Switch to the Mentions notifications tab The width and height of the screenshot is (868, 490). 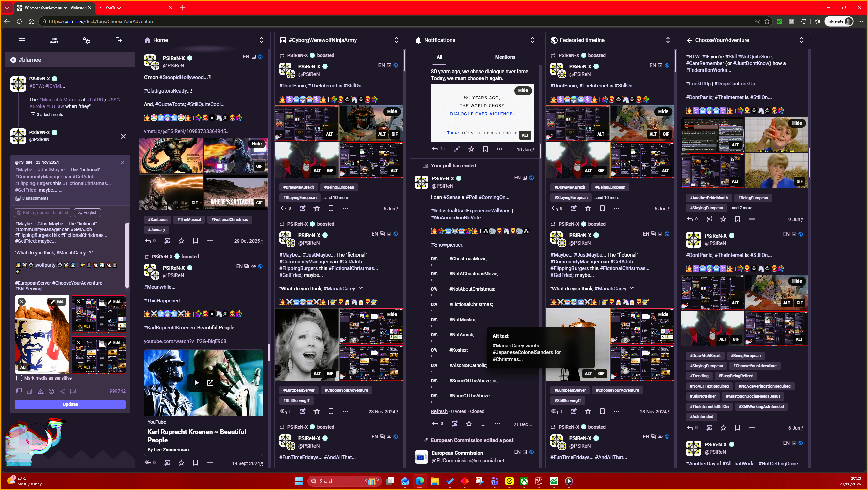click(505, 57)
